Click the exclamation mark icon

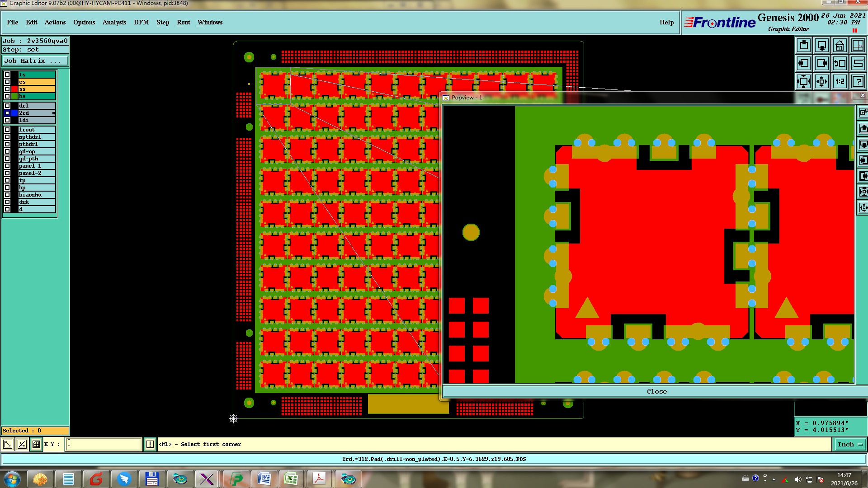(150, 444)
